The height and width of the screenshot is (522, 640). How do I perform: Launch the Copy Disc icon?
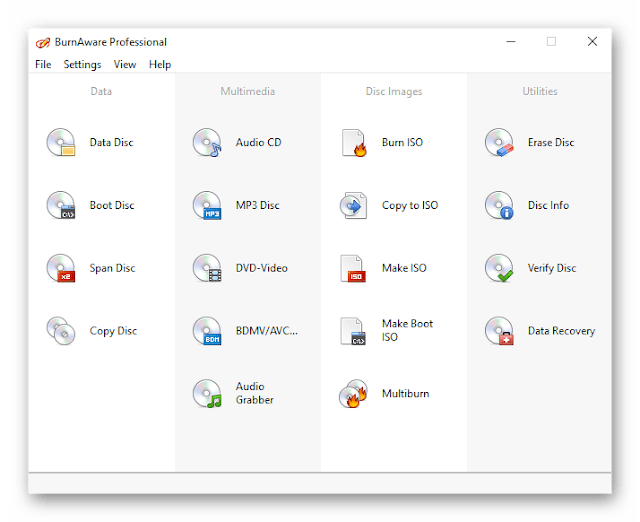61,331
